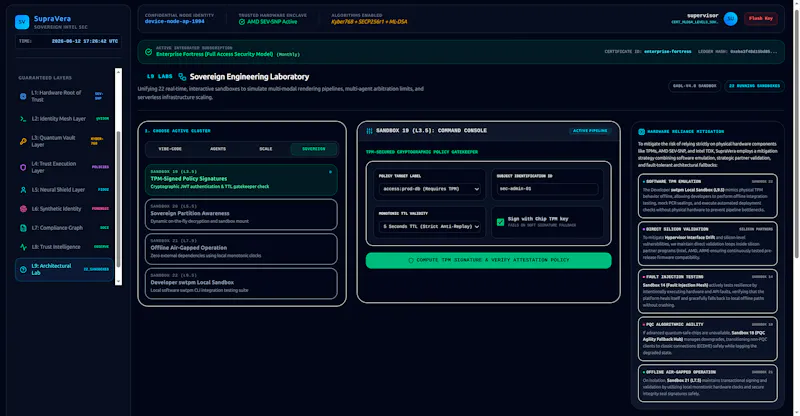Click the Subject Identification ID input field

[x=547, y=189]
